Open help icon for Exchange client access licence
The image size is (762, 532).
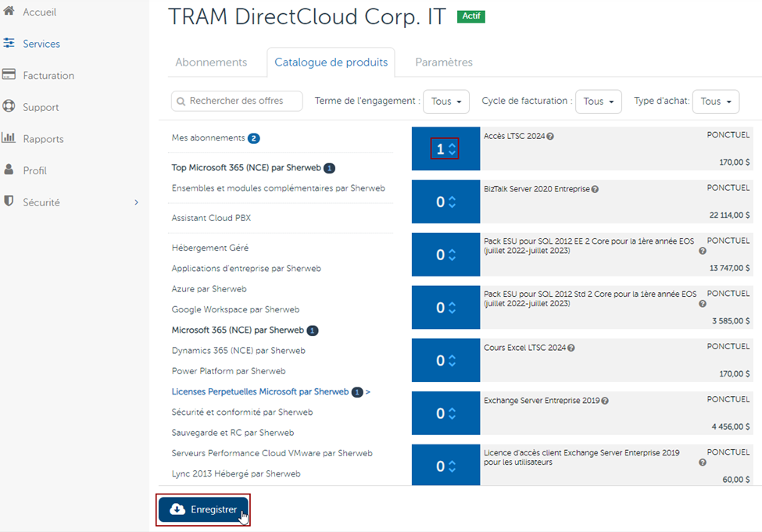pos(703,462)
